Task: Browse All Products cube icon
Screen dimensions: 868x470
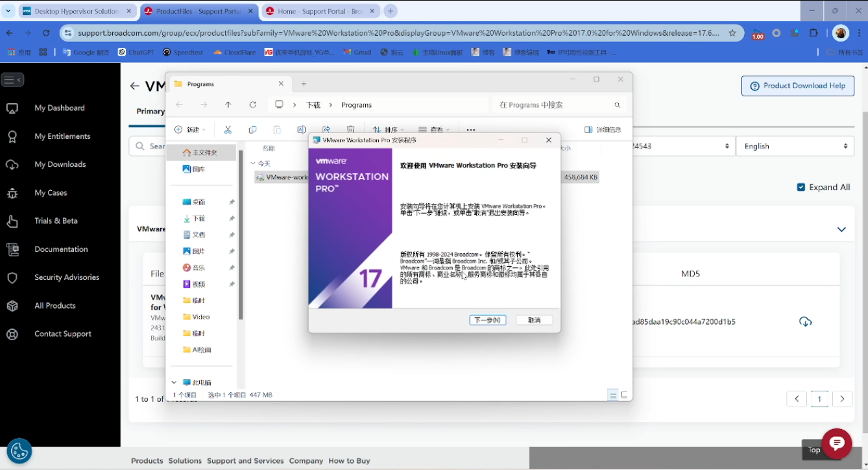Action: pyautogui.click(x=12, y=306)
